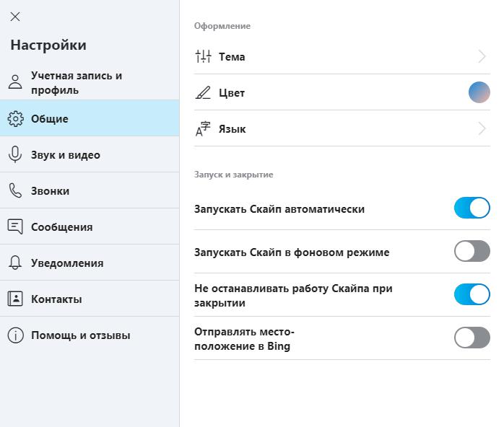Open the Цвет color circle
This screenshot has width=504, height=427.
point(479,92)
